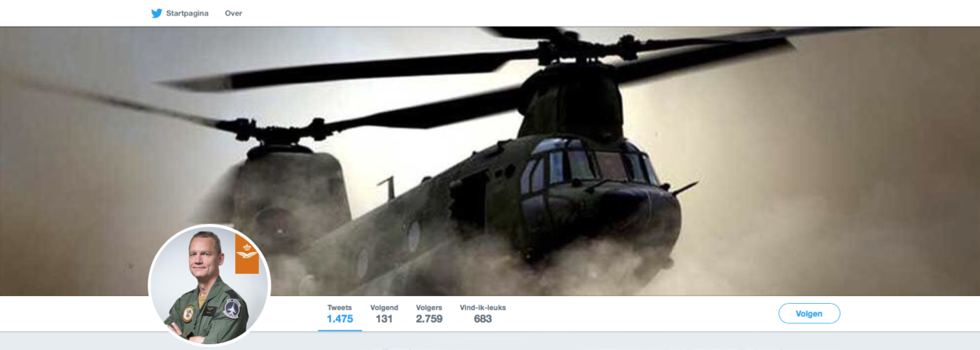Click the 1.475 tweet count

click(x=339, y=319)
